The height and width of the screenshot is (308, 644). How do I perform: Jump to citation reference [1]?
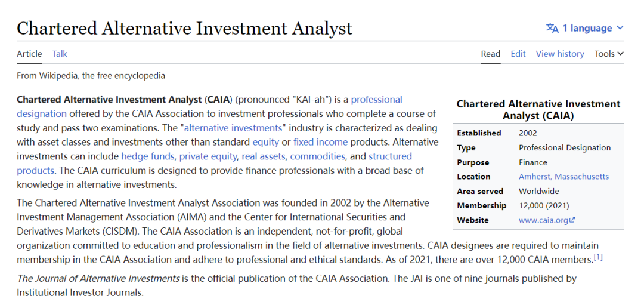pyautogui.click(x=598, y=257)
